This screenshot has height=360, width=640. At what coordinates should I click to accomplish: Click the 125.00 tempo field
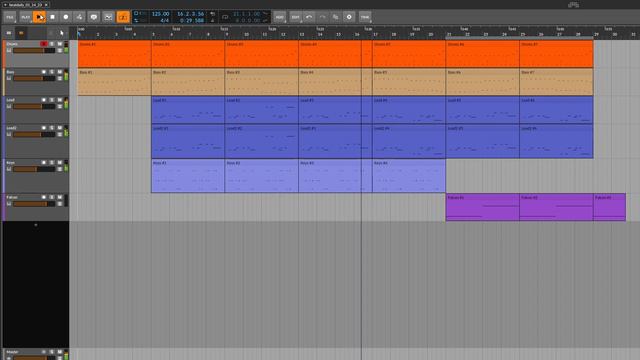click(x=160, y=14)
